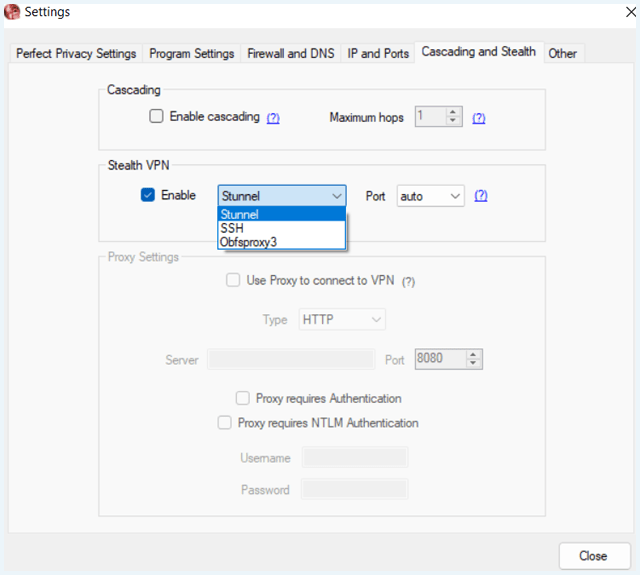Open the Firewall and DNS tab
640x575 pixels.
(291, 53)
